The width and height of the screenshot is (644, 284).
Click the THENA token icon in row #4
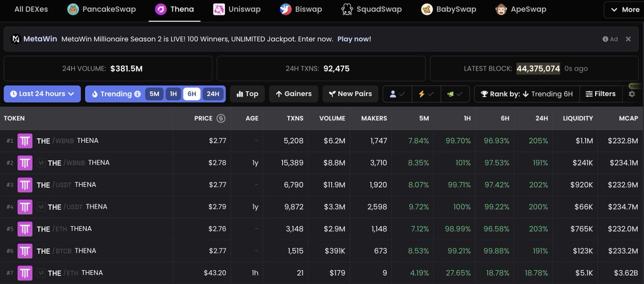coord(25,207)
